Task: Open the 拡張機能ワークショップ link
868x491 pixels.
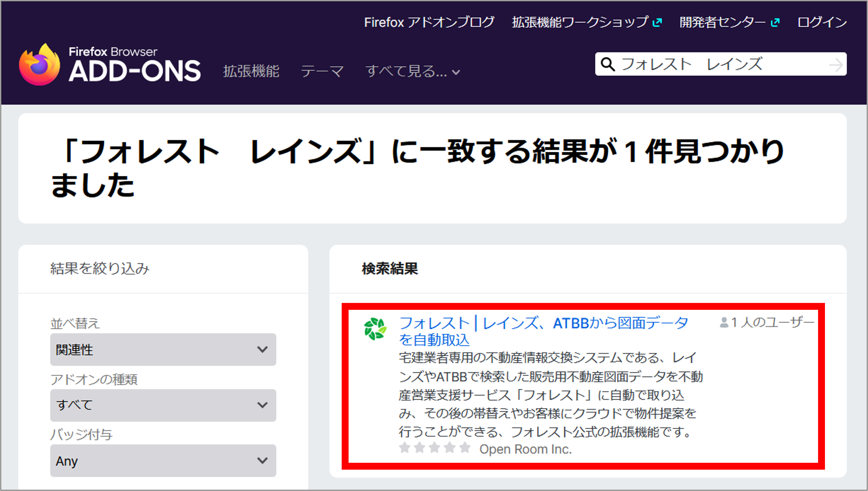Action: (x=580, y=22)
